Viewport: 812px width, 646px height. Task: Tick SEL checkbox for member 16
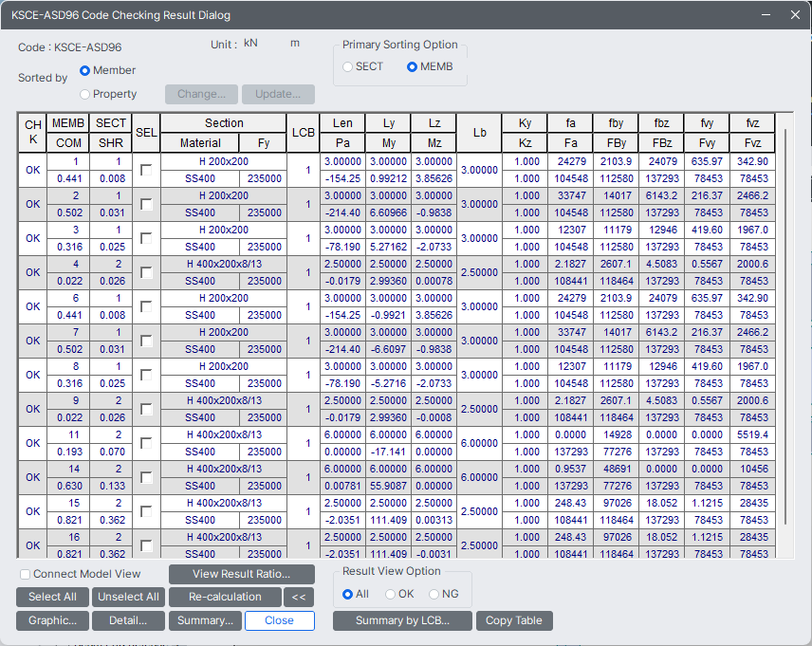[x=146, y=545]
